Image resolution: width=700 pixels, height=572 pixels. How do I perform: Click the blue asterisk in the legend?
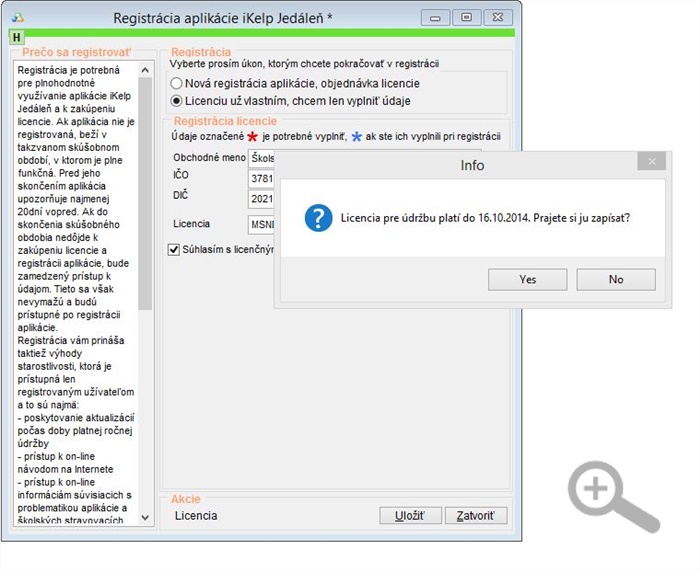click(x=356, y=137)
